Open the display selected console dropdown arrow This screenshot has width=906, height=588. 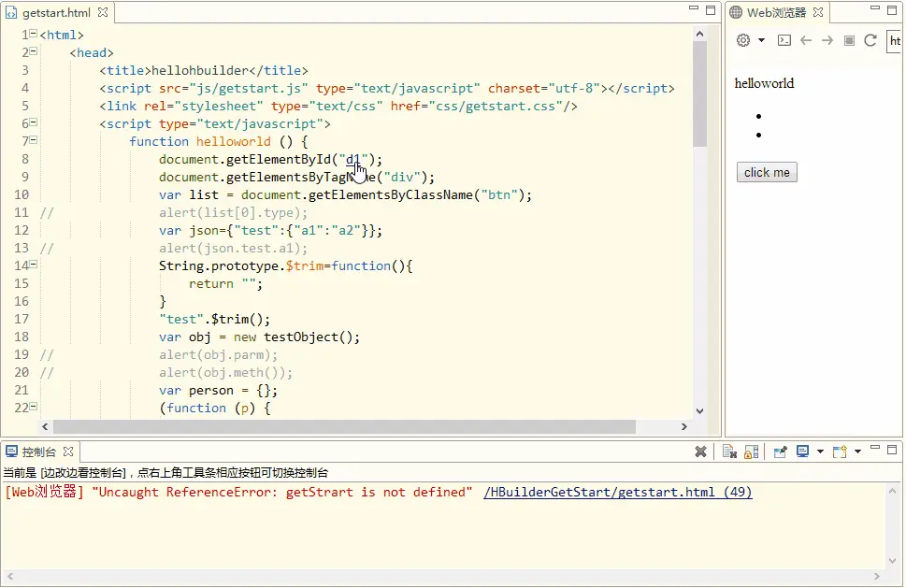(820, 452)
